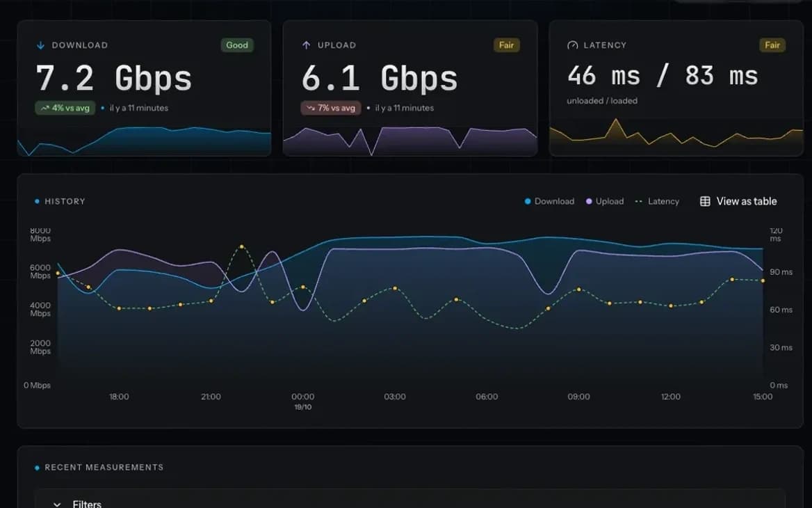This screenshot has width=812, height=508.
Task: Click the 90 ms axis label
Action: [x=781, y=271]
